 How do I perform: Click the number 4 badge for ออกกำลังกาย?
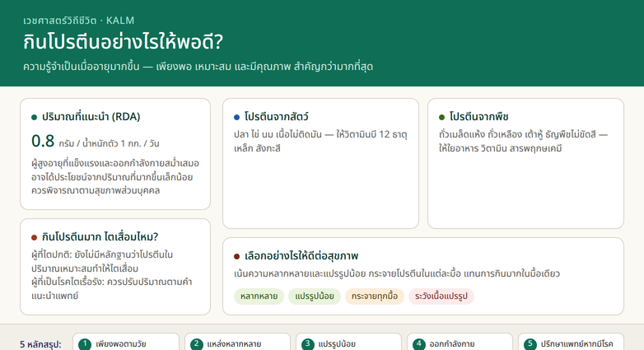point(419,344)
